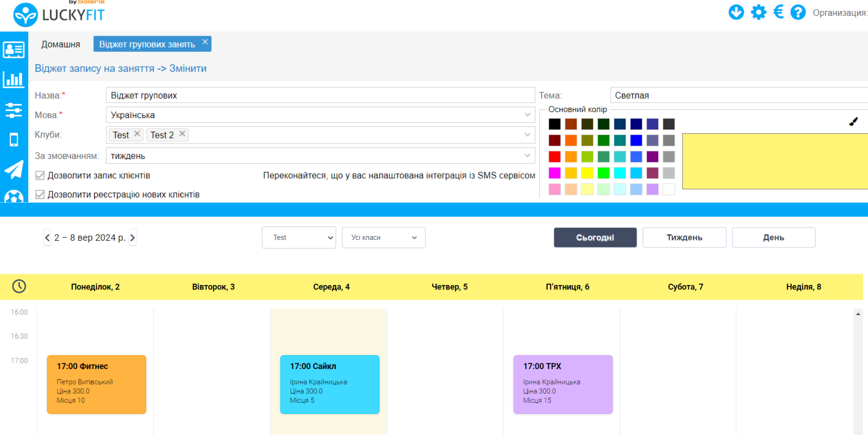Screen dimensions: 868x437
Task: Click the paintbrush color picker icon
Action: pyautogui.click(x=853, y=121)
